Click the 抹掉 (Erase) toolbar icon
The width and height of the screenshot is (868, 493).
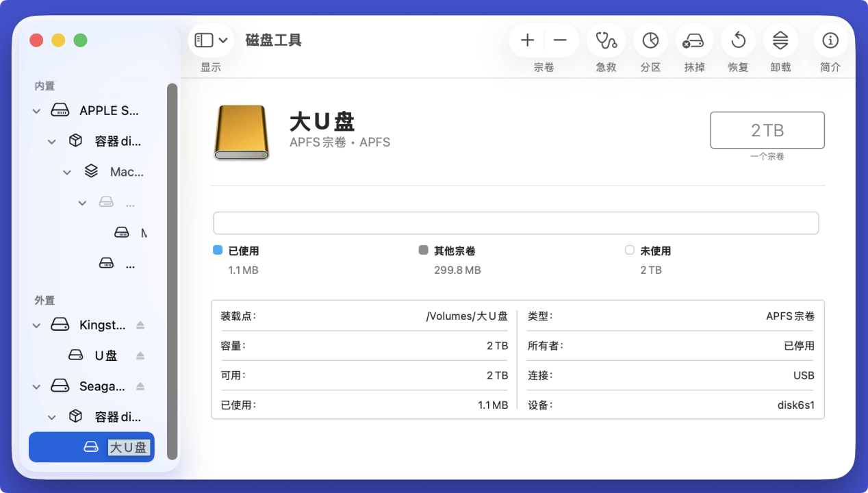693,40
